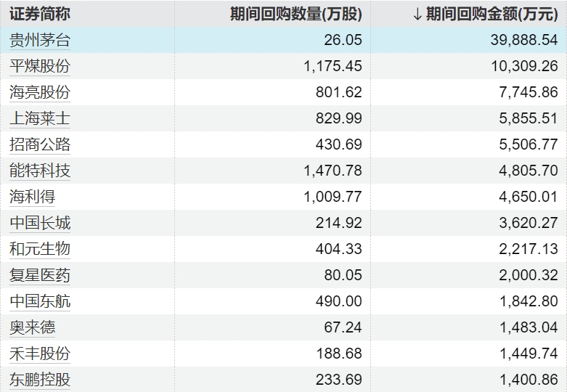Screen dimensions: 567x392
Task: Click the 证券简称 column header
Action: pos(40,15)
